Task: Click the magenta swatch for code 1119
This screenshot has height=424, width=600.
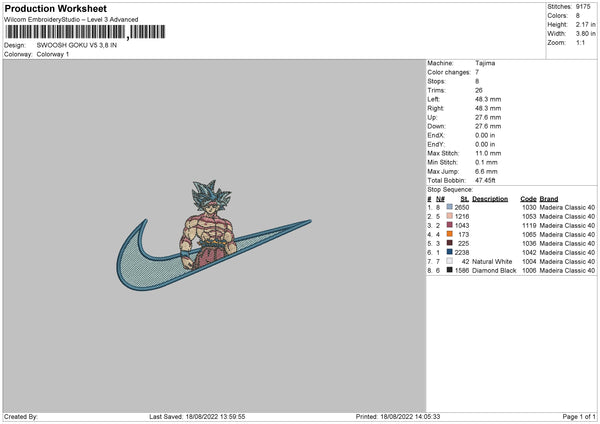Action: (449, 225)
